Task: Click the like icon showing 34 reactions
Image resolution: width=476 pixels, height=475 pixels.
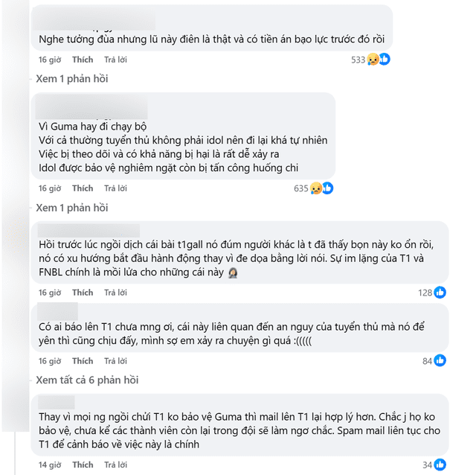Action: [440, 465]
